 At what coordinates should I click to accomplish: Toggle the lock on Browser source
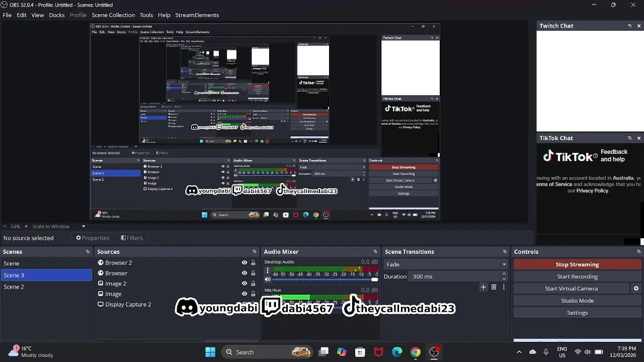click(x=253, y=273)
